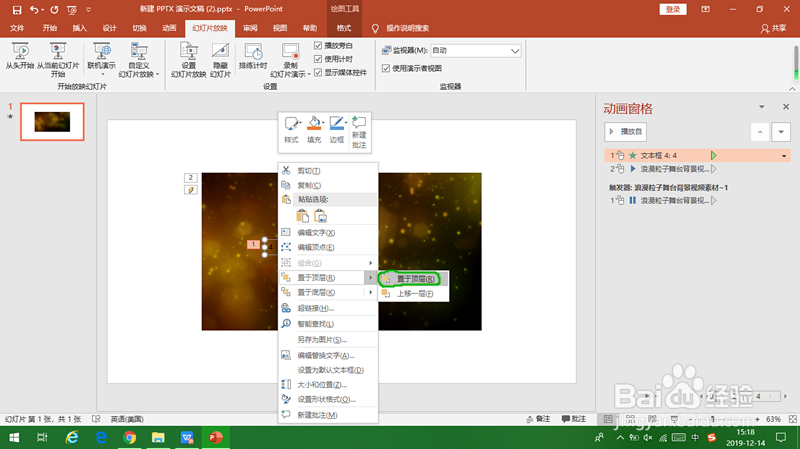This screenshot has width=800, height=449.
Task: Start slideshow from current slide (从当前幻灯片开始)
Action: [58, 60]
